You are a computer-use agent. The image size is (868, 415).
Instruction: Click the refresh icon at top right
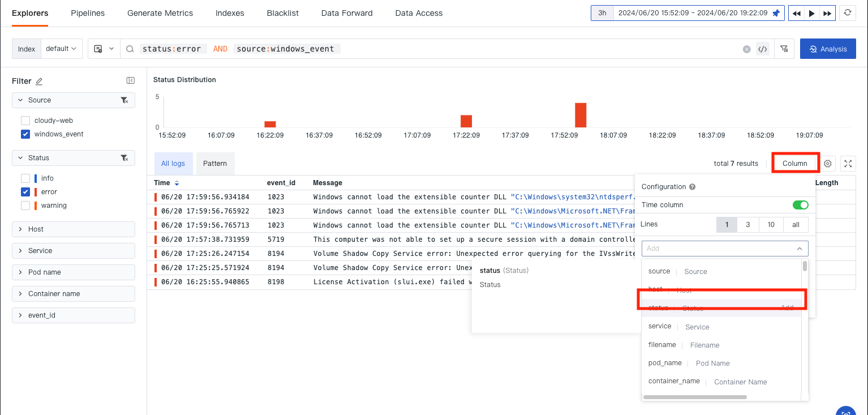848,12
